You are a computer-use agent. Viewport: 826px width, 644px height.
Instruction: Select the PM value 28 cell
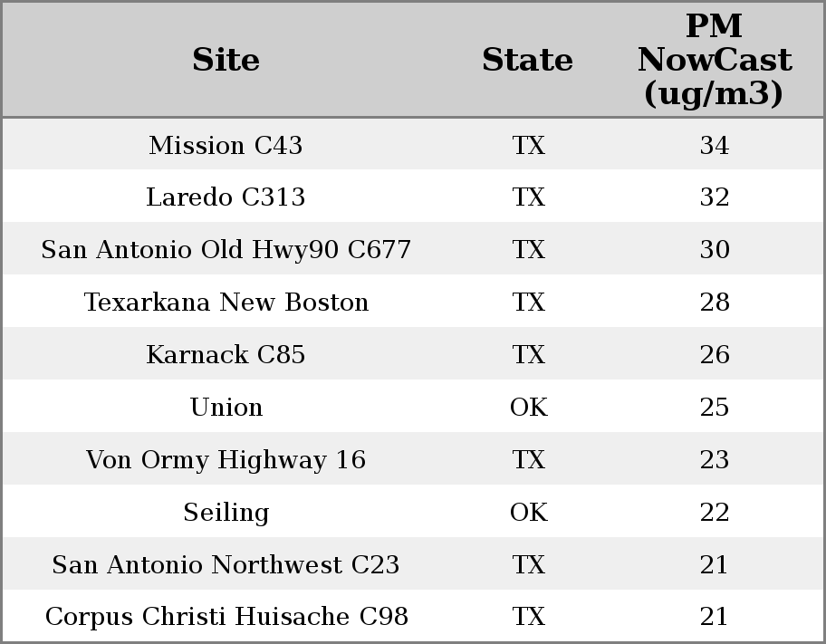[714, 303]
